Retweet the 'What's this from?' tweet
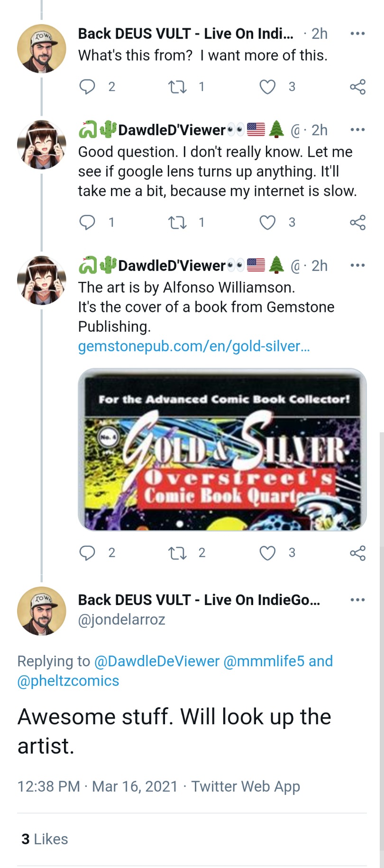The width and height of the screenshot is (384, 868). tap(178, 87)
